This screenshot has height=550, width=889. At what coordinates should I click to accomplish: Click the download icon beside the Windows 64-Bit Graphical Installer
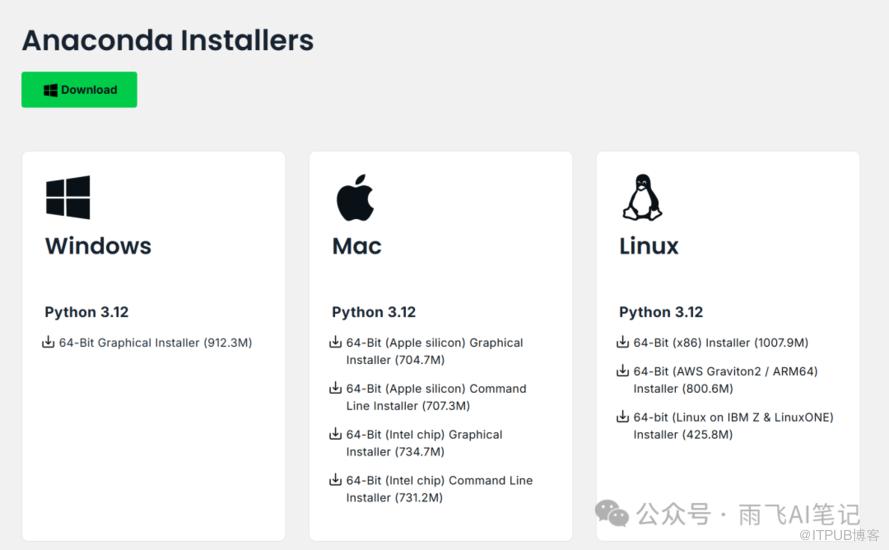click(x=48, y=342)
